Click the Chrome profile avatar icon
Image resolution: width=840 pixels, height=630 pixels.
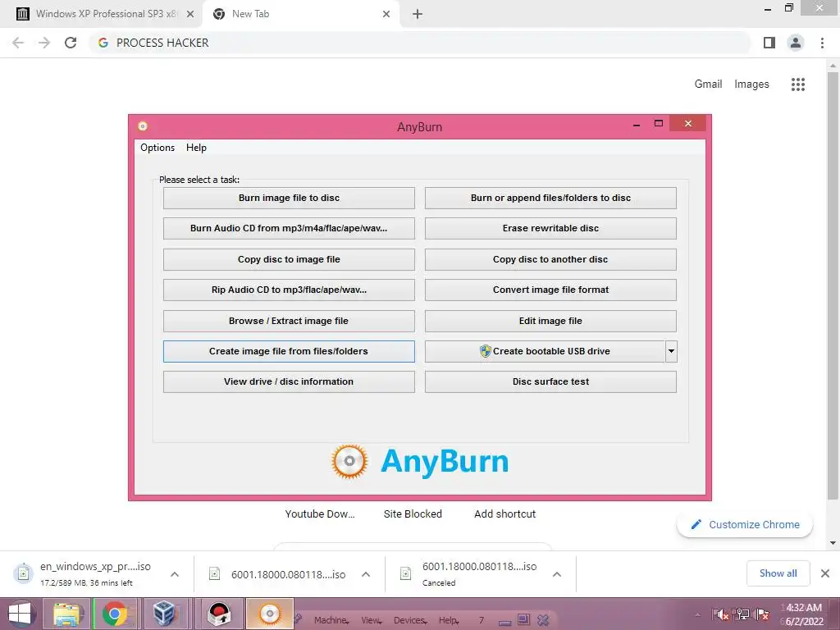(796, 43)
